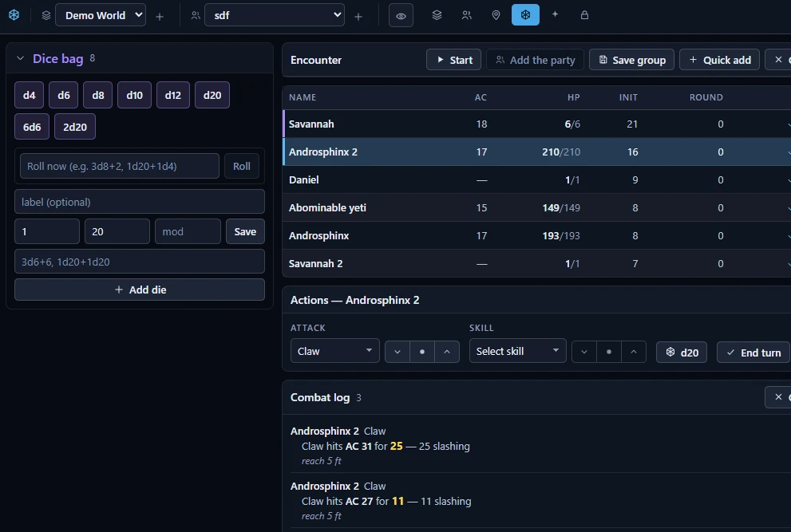Click Add the party button

click(535, 60)
